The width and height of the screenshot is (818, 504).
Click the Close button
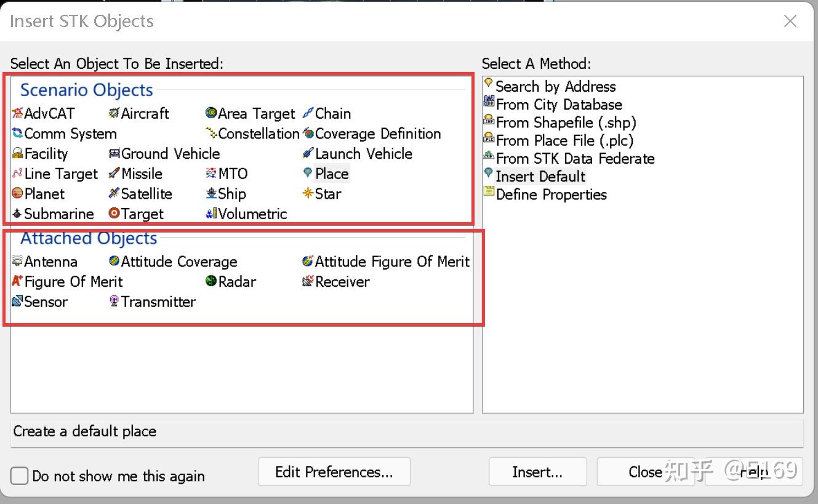click(x=644, y=472)
